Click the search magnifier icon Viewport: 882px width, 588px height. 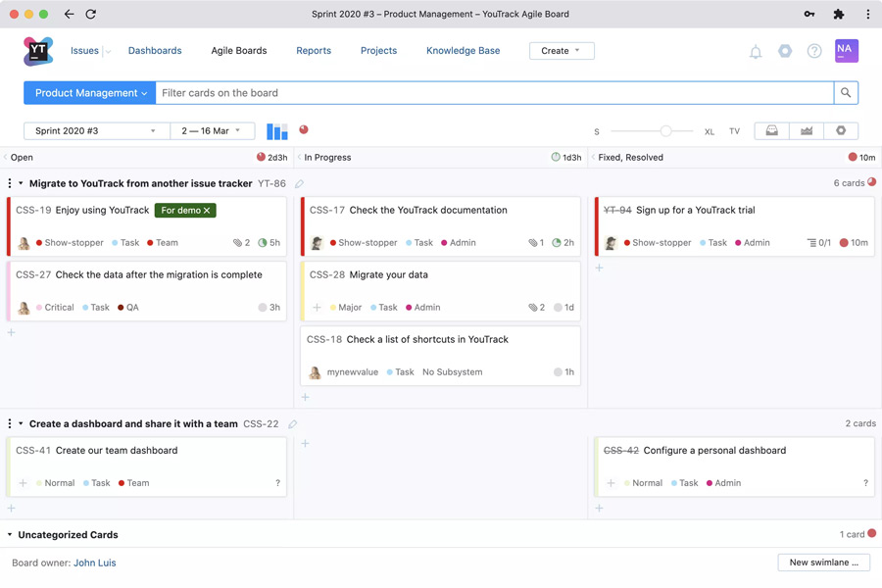click(x=846, y=93)
